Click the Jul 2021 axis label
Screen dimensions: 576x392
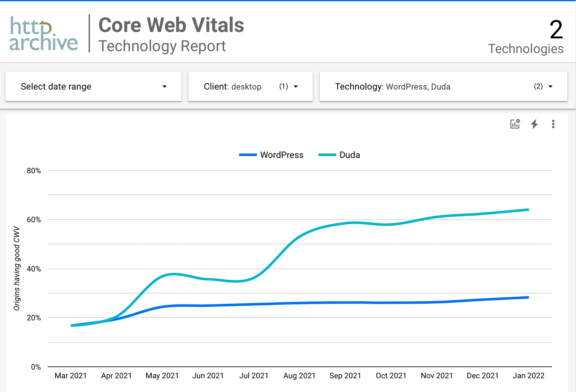coord(254,375)
